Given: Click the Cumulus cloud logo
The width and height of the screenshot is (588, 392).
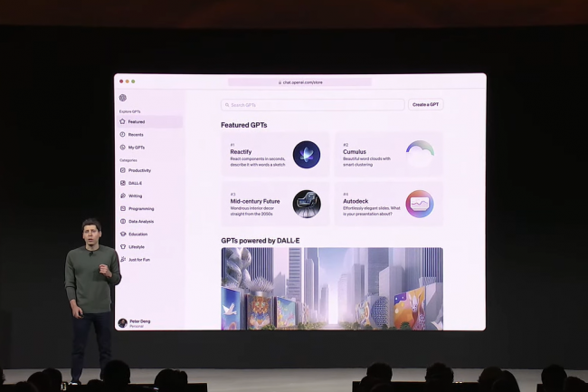Looking at the screenshot, I should 420,154.
